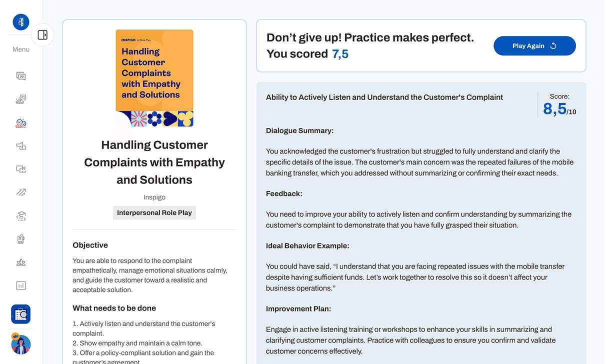Click the diagonal arrows sidebar icon
This screenshot has height=364, width=606.
(21, 192)
